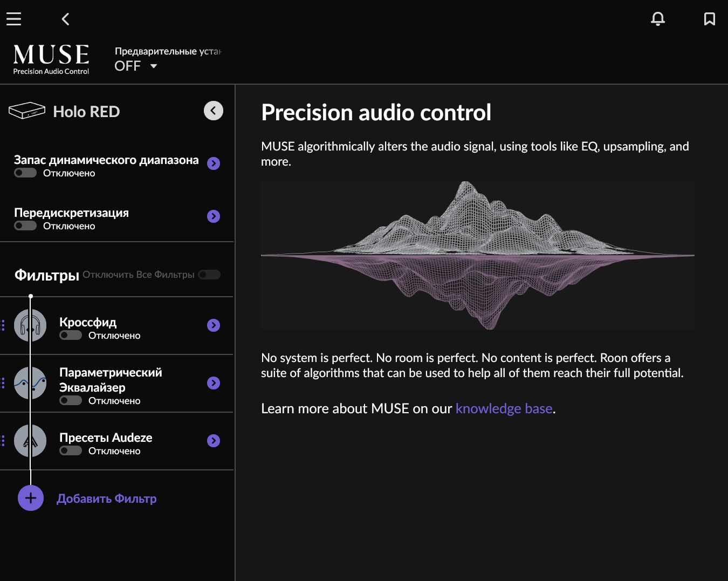Click the Crossfeed headphones icon
Viewport: 728px width, 581px height.
(30, 325)
